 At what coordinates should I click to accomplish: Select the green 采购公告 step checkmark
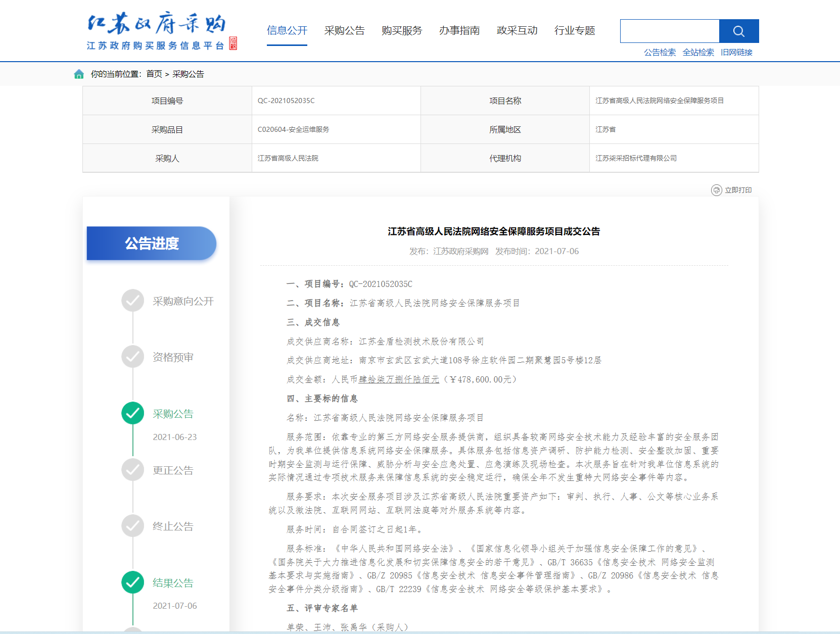pos(132,413)
